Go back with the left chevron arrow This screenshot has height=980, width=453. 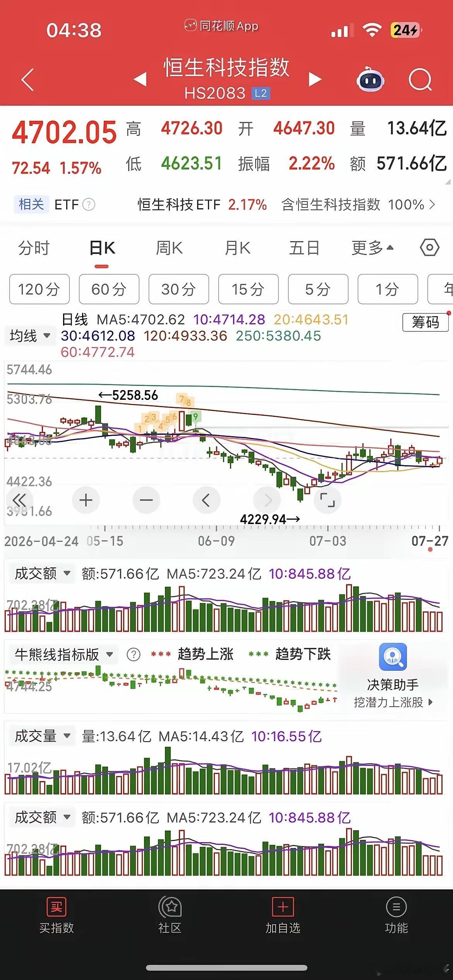click(28, 80)
